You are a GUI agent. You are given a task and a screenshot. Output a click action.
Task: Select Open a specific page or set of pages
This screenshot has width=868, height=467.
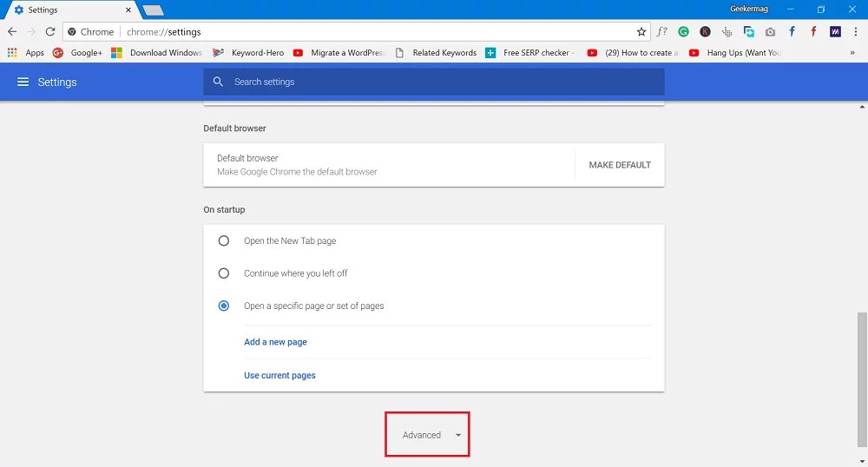(224, 306)
